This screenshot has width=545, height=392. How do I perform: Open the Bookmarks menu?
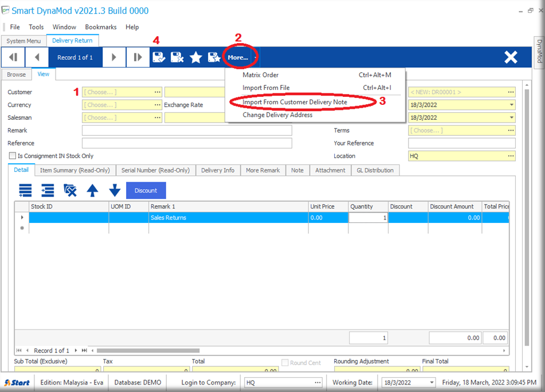coord(100,27)
